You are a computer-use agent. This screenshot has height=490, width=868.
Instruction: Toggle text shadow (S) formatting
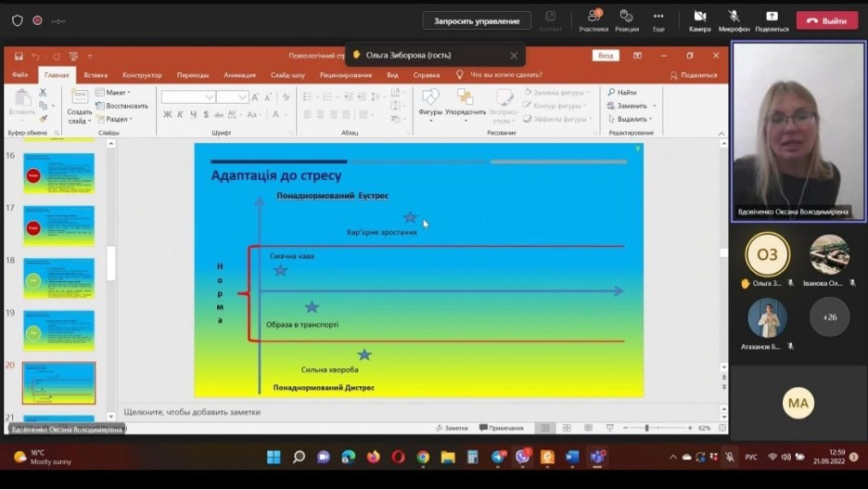click(x=206, y=114)
